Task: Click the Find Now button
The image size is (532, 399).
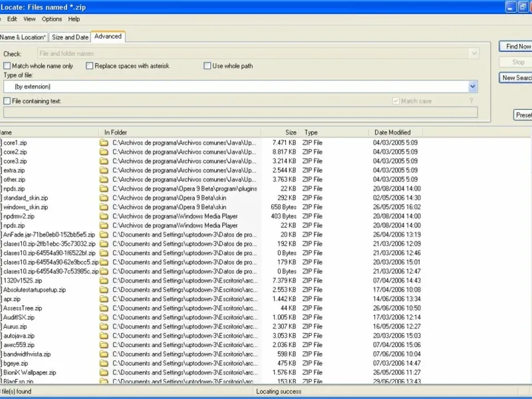Action: click(516, 47)
